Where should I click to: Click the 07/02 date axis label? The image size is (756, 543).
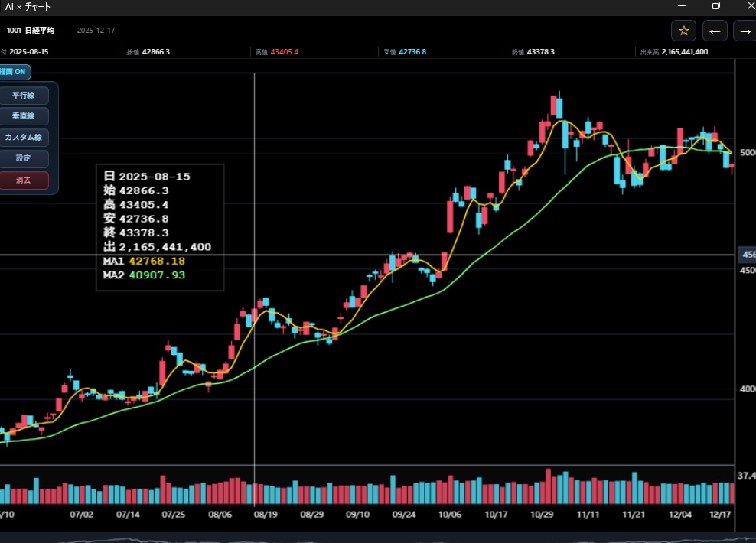tap(81, 515)
